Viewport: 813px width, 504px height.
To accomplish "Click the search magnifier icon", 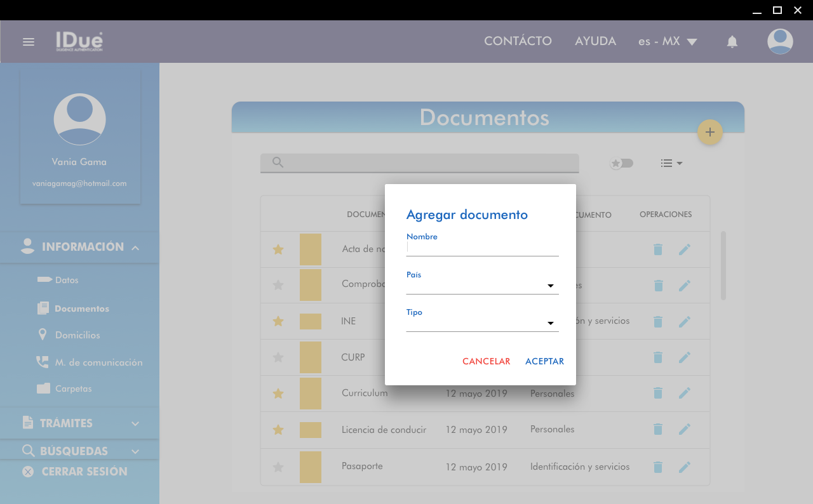I will [x=278, y=162].
